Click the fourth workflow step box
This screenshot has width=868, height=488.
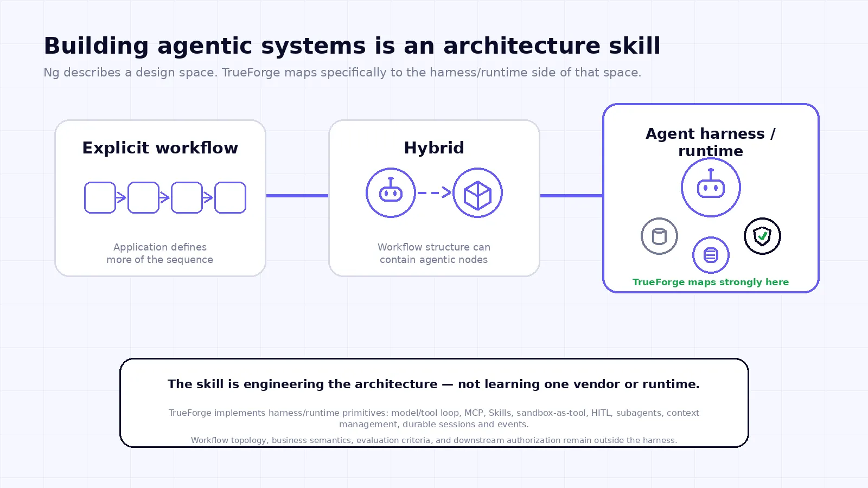tap(230, 197)
